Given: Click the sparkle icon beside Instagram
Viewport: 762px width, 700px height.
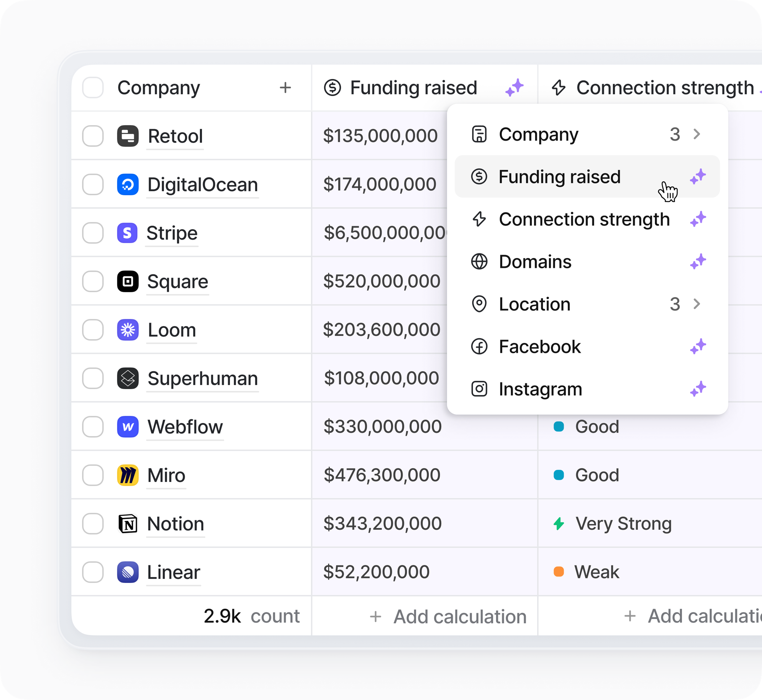Looking at the screenshot, I should point(698,389).
